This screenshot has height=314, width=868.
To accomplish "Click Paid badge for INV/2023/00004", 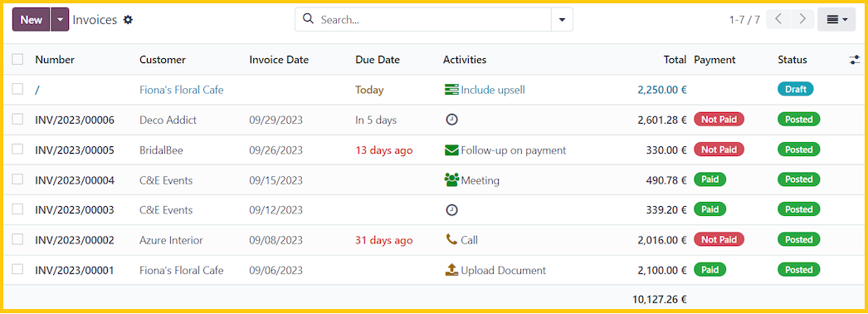I will coord(710,179).
